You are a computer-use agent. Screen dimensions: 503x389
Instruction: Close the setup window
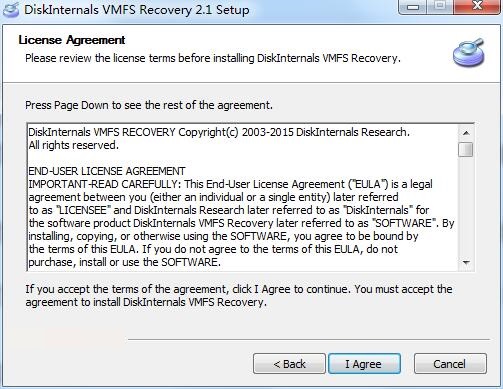coord(477,6)
